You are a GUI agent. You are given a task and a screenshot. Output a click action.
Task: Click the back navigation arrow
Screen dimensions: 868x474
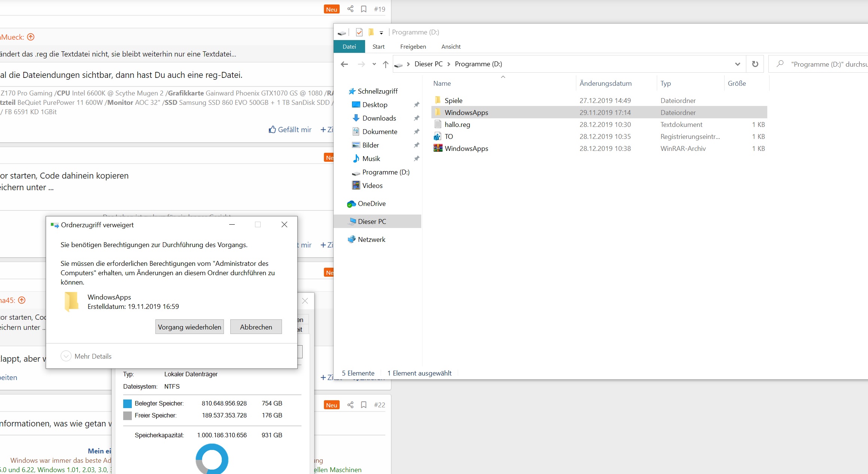344,64
